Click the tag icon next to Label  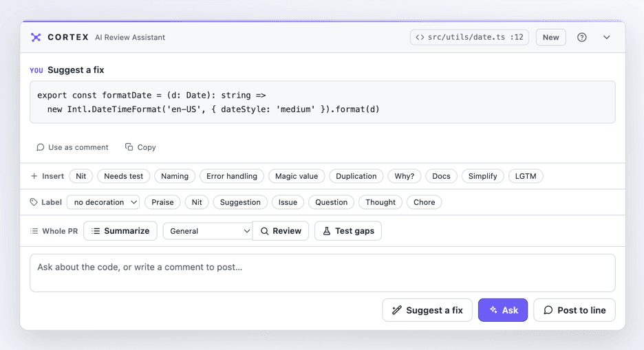pos(34,202)
